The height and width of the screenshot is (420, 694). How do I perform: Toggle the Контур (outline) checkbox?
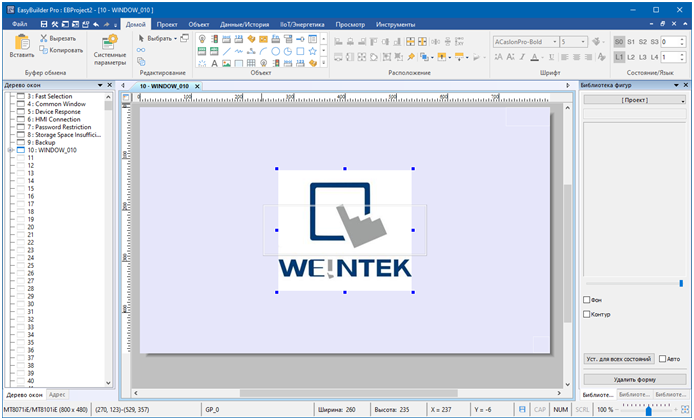(586, 314)
